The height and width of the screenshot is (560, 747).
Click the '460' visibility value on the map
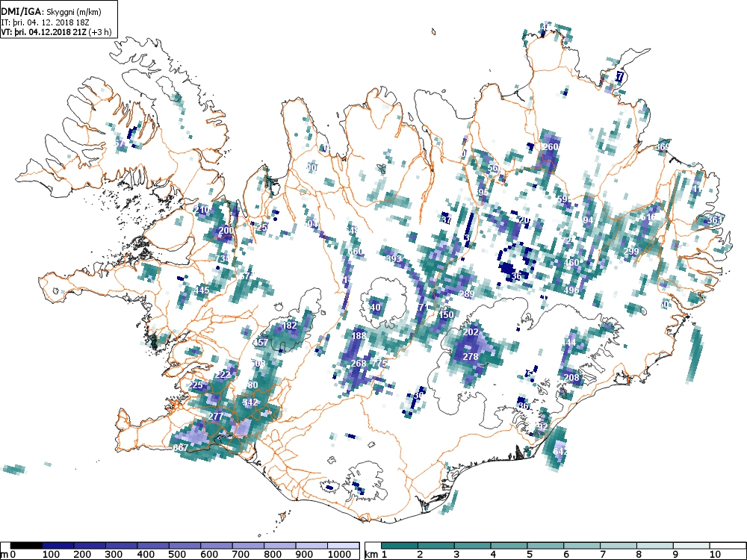[571, 262]
